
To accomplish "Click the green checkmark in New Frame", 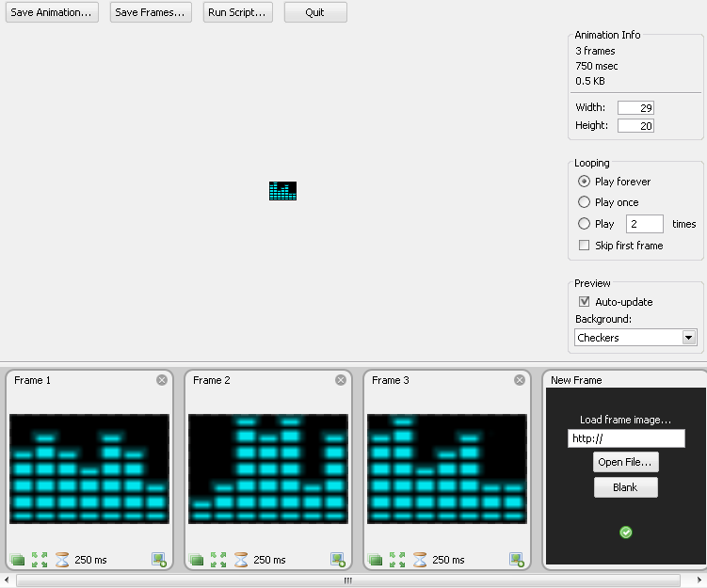I will [x=626, y=532].
